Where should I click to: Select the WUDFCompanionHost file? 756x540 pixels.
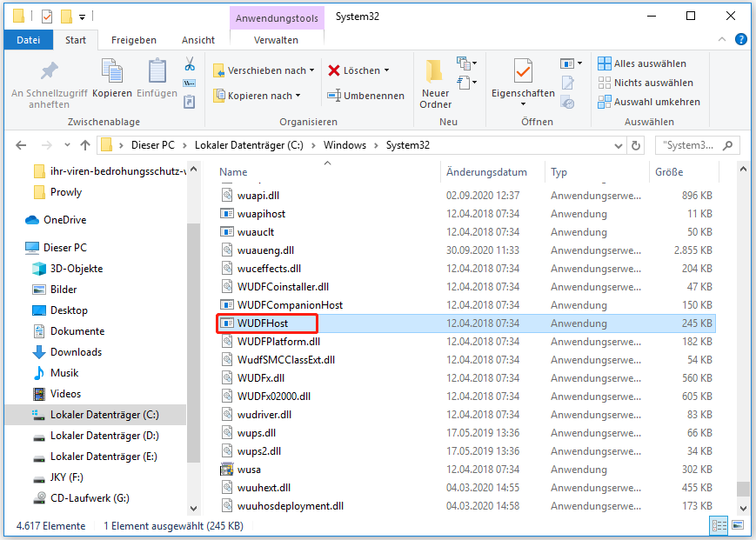pyautogui.click(x=290, y=305)
